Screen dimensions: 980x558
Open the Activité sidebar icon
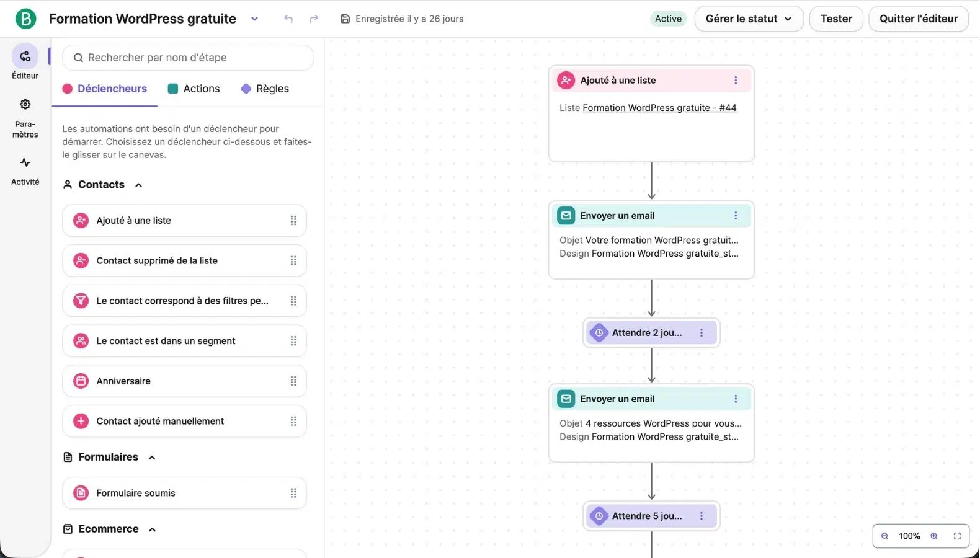tap(25, 163)
